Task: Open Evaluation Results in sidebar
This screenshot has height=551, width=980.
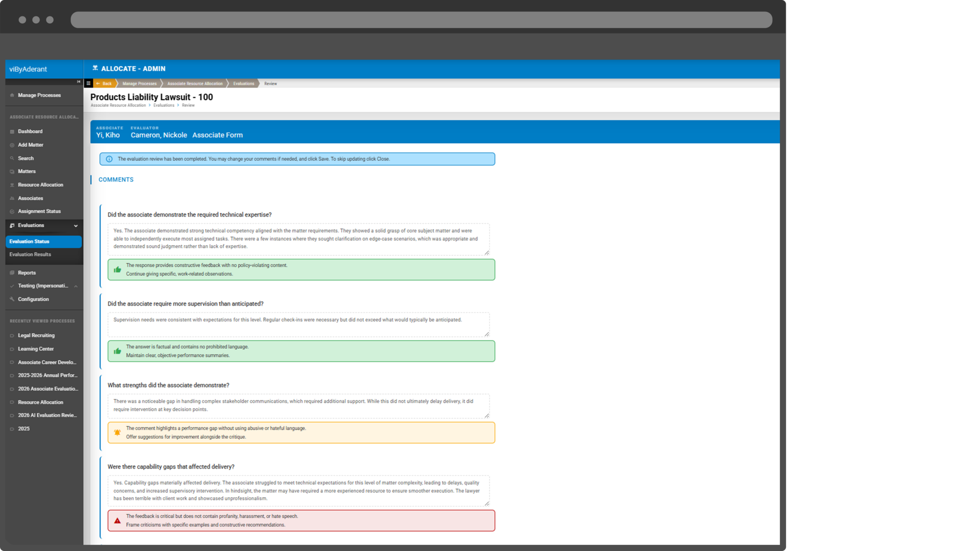Action: tap(30, 254)
